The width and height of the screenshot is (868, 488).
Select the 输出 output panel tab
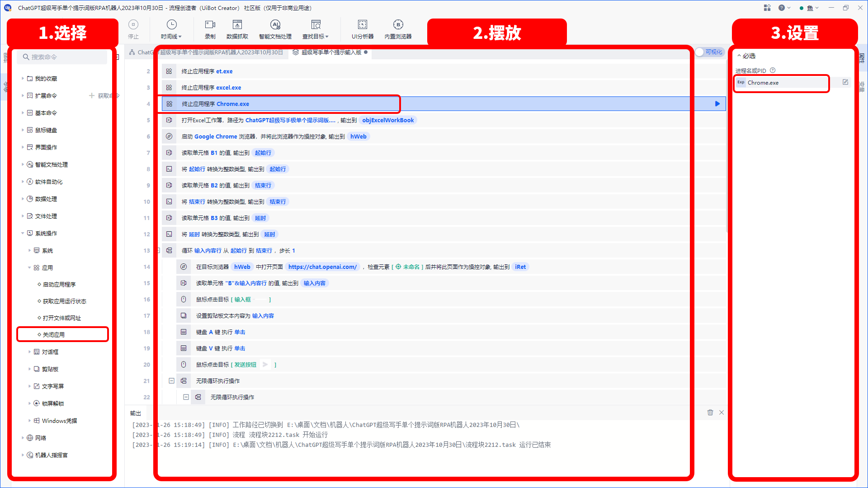click(x=136, y=413)
